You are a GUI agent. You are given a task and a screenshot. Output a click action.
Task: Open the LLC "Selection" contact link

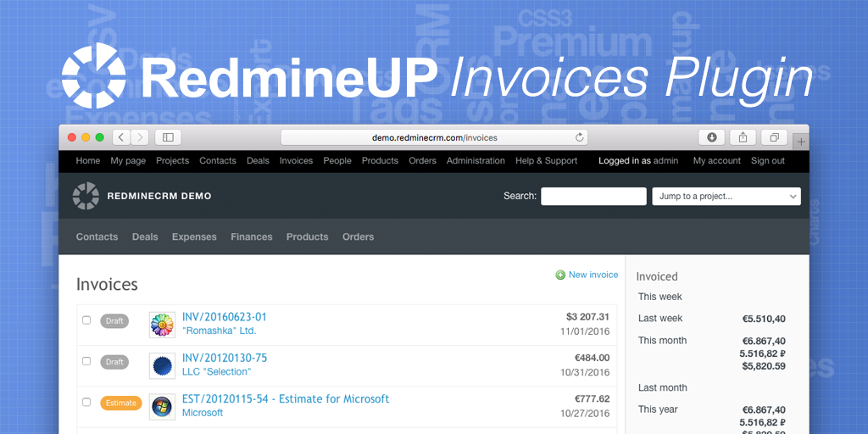tap(216, 372)
